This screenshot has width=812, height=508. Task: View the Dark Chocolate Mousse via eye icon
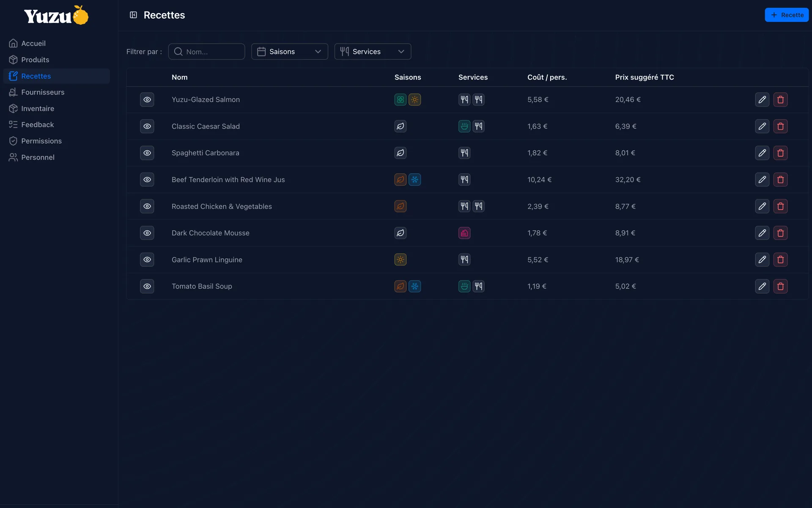(147, 233)
